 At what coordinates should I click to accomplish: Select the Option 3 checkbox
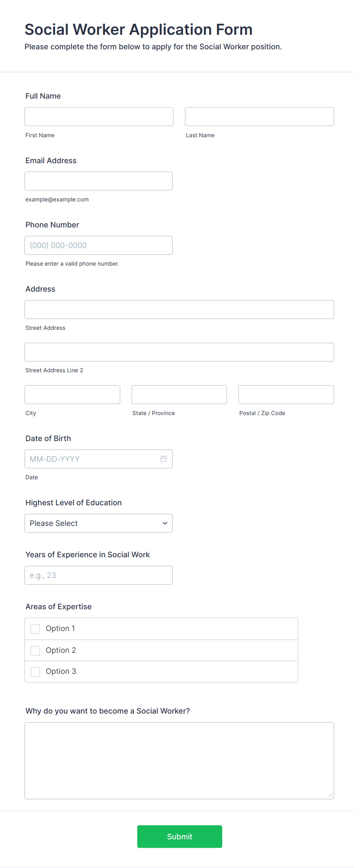tap(35, 672)
